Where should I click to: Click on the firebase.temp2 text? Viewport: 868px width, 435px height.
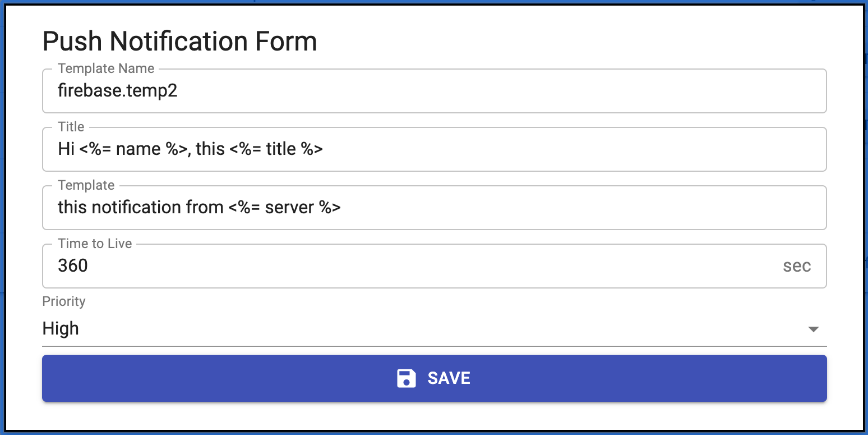pos(118,91)
